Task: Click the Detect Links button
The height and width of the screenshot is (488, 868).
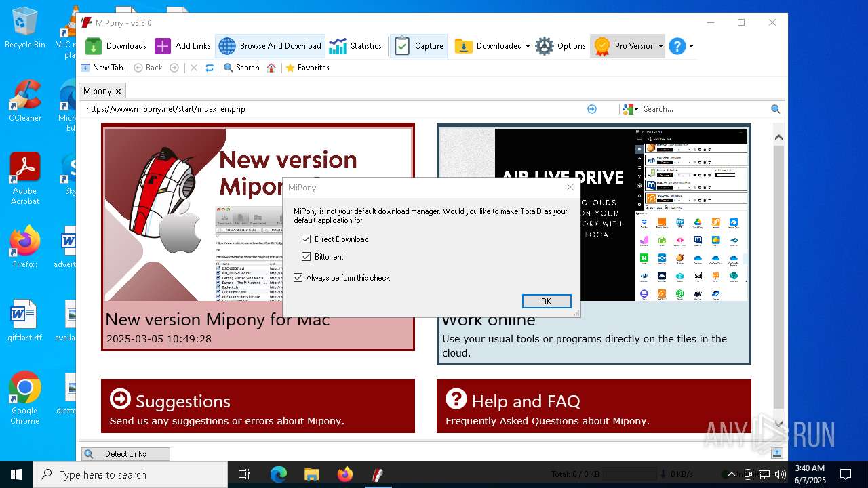Action: (x=125, y=454)
